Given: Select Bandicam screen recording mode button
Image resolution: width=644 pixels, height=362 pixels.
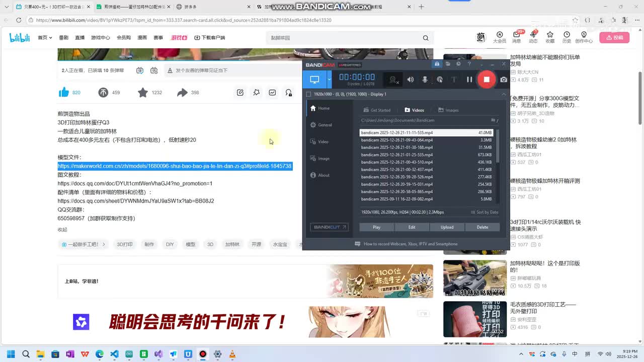Looking at the screenshot, I should 314,79.
